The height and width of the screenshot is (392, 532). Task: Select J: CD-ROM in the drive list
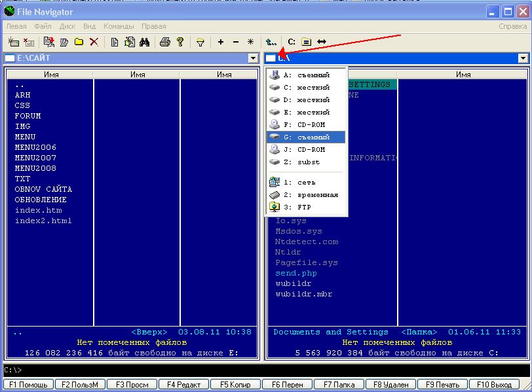click(x=307, y=149)
